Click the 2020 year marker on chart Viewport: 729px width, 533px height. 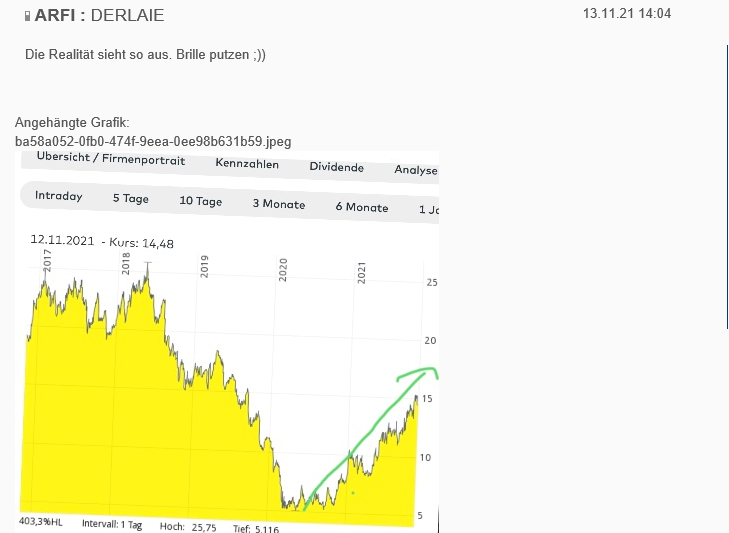point(283,269)
